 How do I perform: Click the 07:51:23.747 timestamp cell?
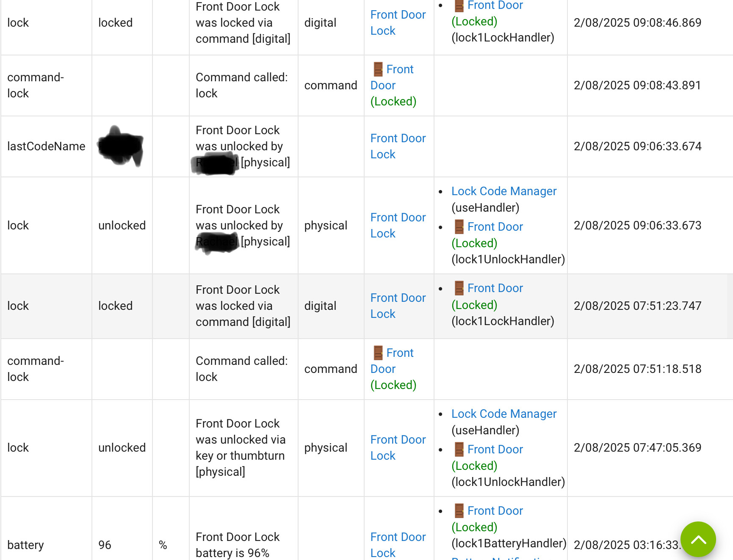pyautogui.click(x=637, y=306)
